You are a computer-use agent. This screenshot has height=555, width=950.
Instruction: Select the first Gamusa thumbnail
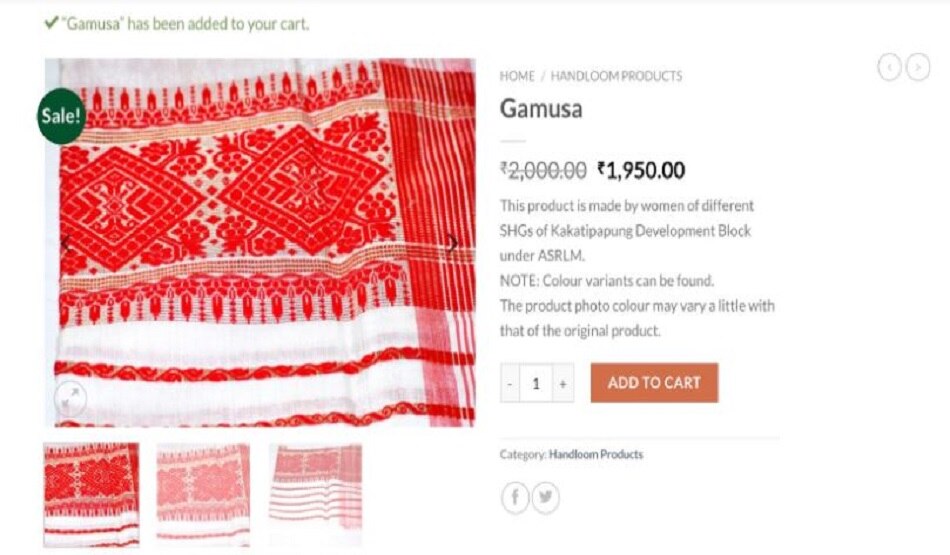point(91,494)
